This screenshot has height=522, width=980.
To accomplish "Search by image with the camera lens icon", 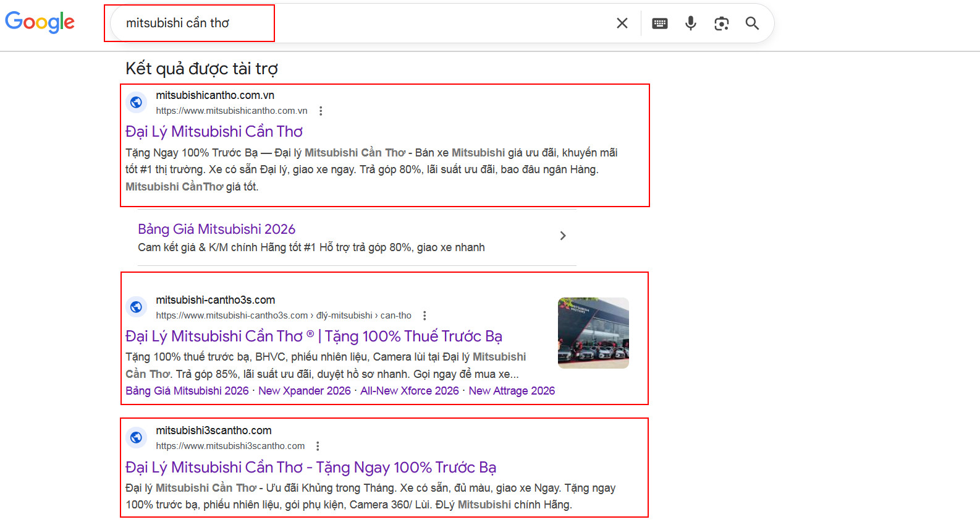I will click(722, 24).
